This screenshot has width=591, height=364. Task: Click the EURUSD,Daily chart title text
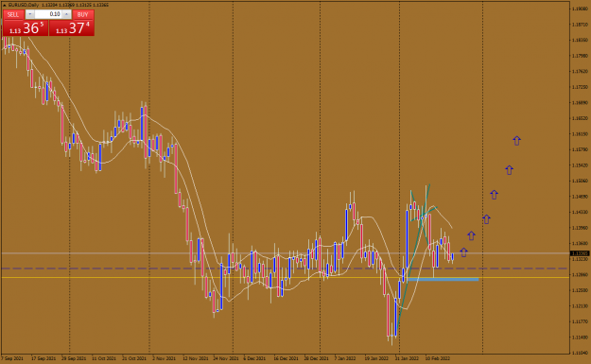tap(23, 5)
